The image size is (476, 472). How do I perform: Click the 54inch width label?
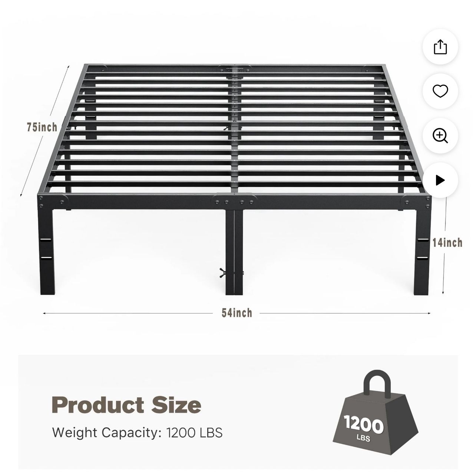click(x=237, y=313)
